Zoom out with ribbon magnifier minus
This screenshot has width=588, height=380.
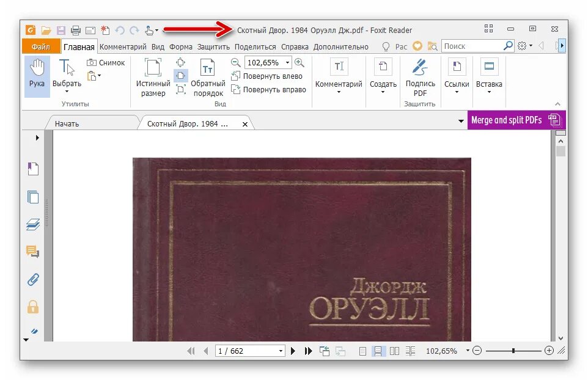(x=235, y=62)
